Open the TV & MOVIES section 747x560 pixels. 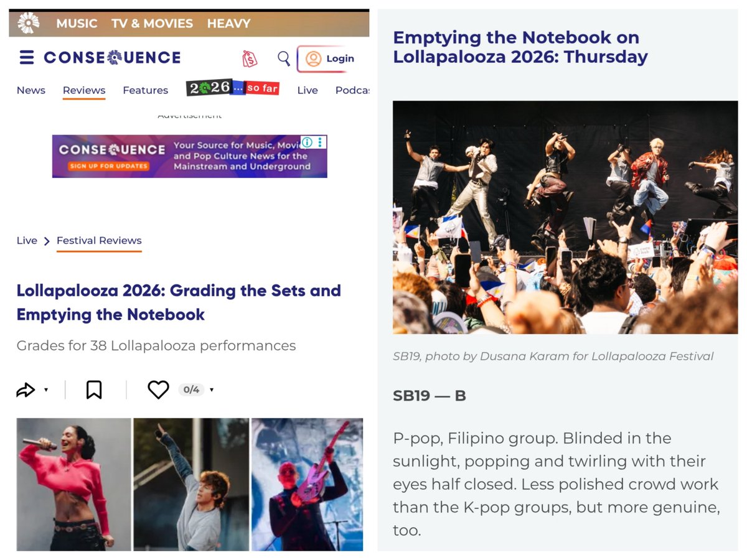(x=152, y=23)
